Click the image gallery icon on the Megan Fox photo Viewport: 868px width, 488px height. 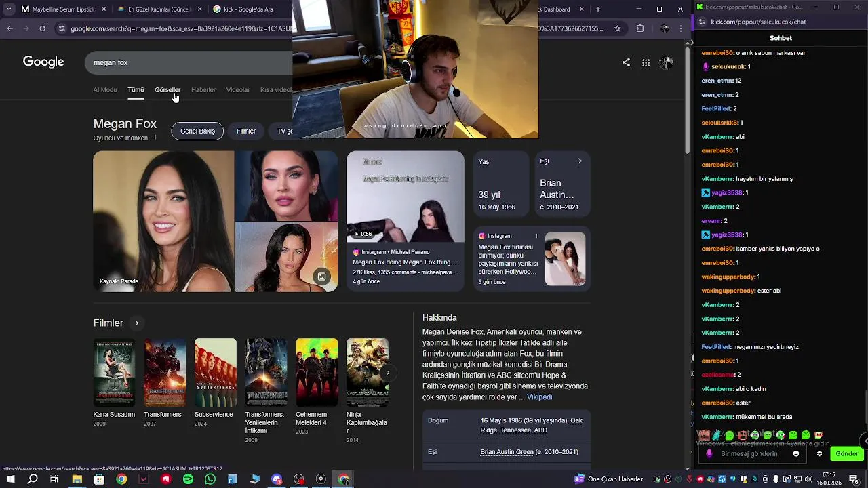click(321, 277)
